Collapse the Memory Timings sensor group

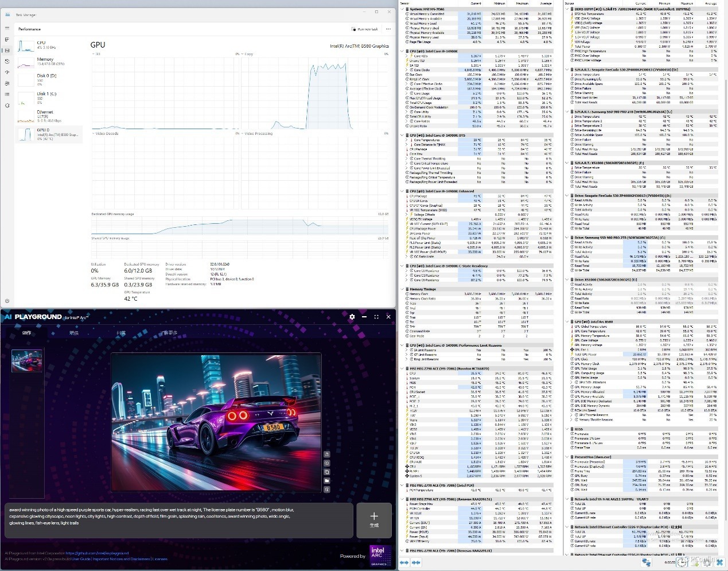click(x=402, y=289)
